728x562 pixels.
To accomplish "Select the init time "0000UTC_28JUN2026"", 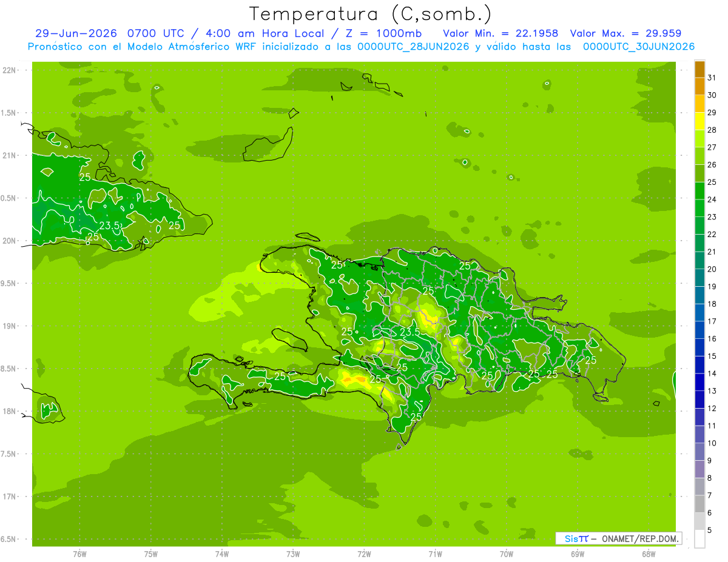I will coord(414,47).
